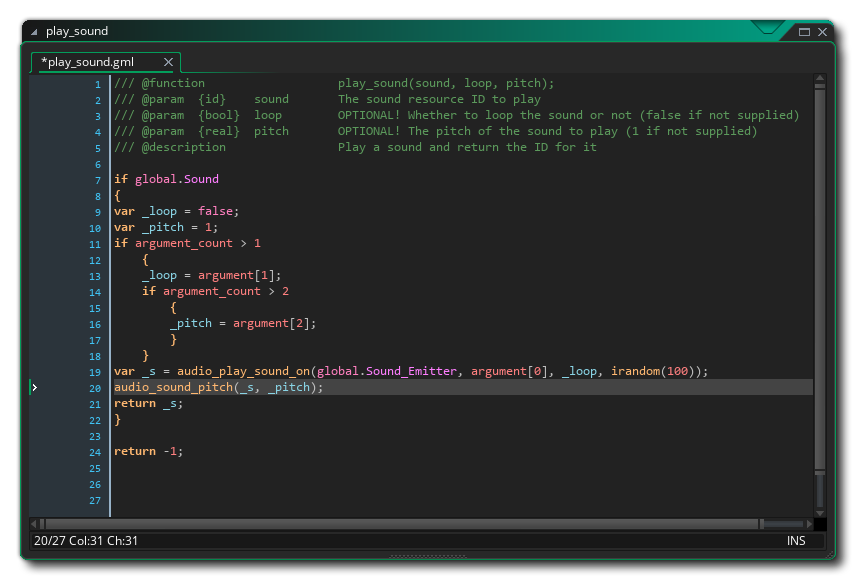Click the resize grip at the window bottom

428,557
